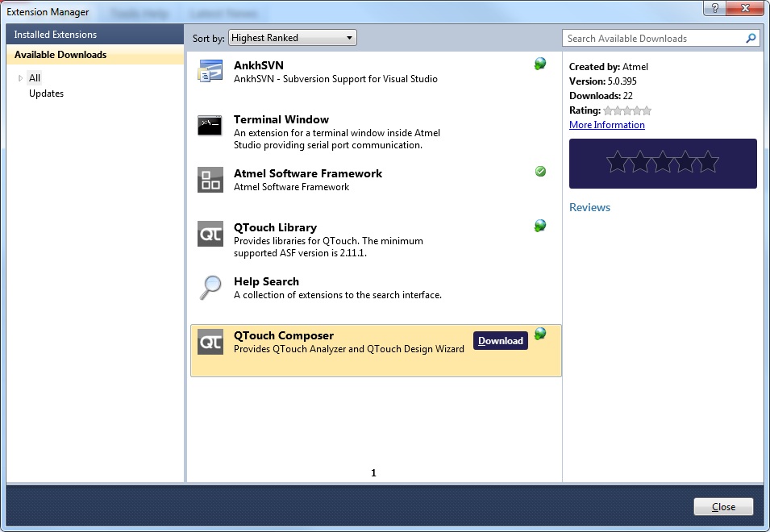
Task: Expand the All tree node arrow
Action: coord(20,78)
